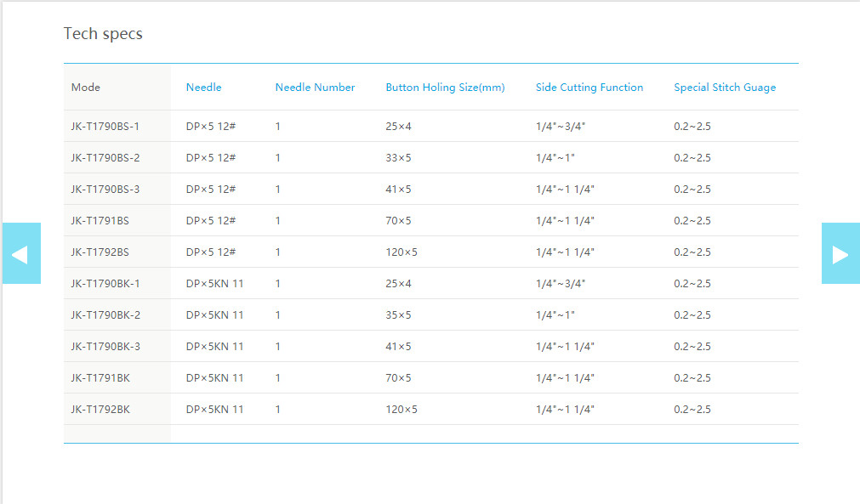This screenshot has width=860, height=504.
Task: Select 25×4 size in JK-T1790BS-1 row
Action: coord(398,127)
